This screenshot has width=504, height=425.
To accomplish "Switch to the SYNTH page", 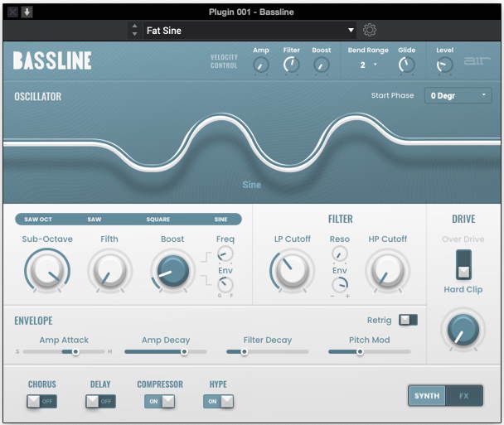I will pyautogui.click(x=427, y=396).
